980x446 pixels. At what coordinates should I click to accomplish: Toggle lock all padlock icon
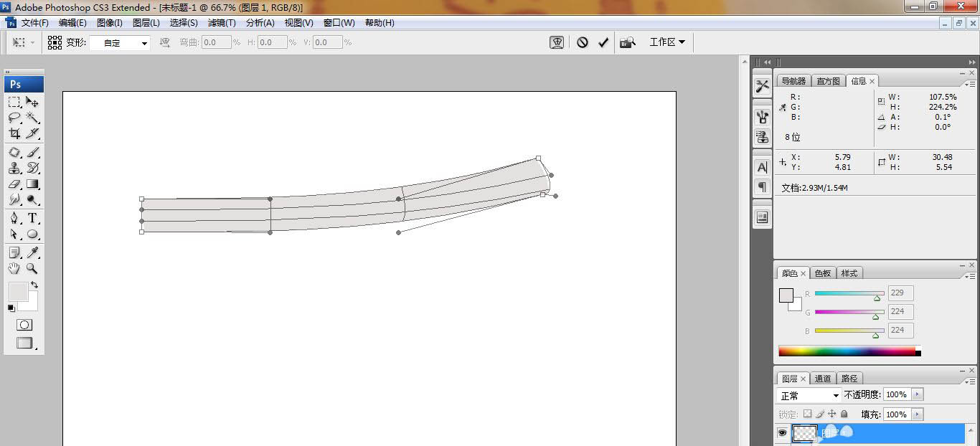pos(844,414)
